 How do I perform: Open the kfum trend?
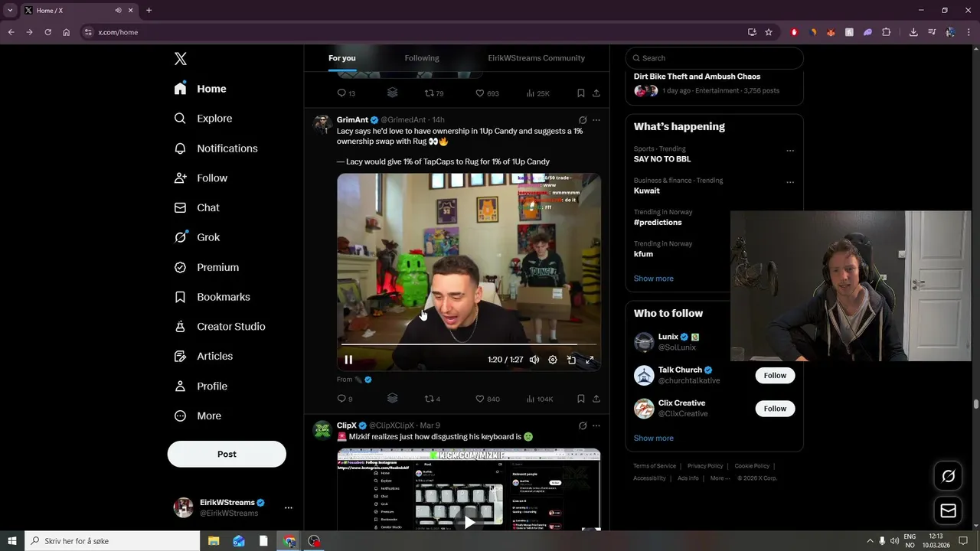tap(643, 254)
